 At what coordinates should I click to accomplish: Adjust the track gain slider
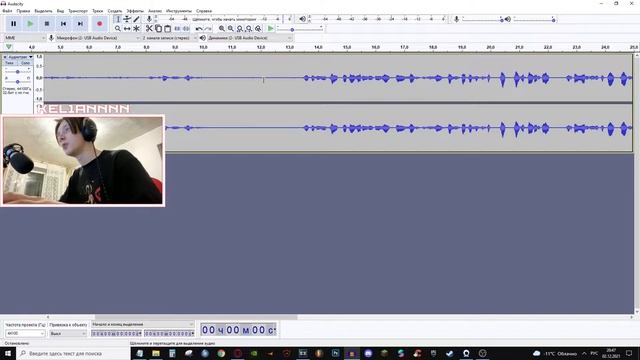click(x=18, y=71)
